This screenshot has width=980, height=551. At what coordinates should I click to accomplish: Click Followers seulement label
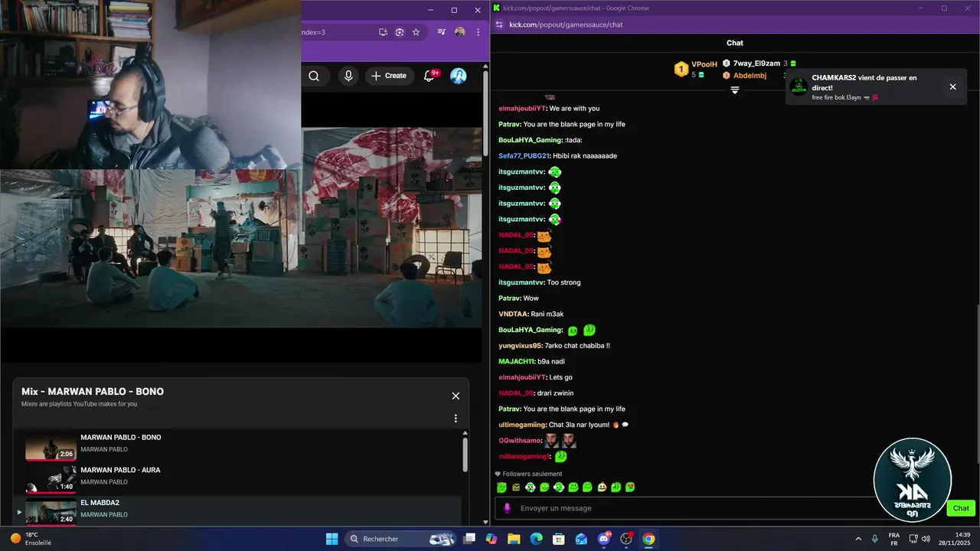pyautogui.click(x=532, y=474)
